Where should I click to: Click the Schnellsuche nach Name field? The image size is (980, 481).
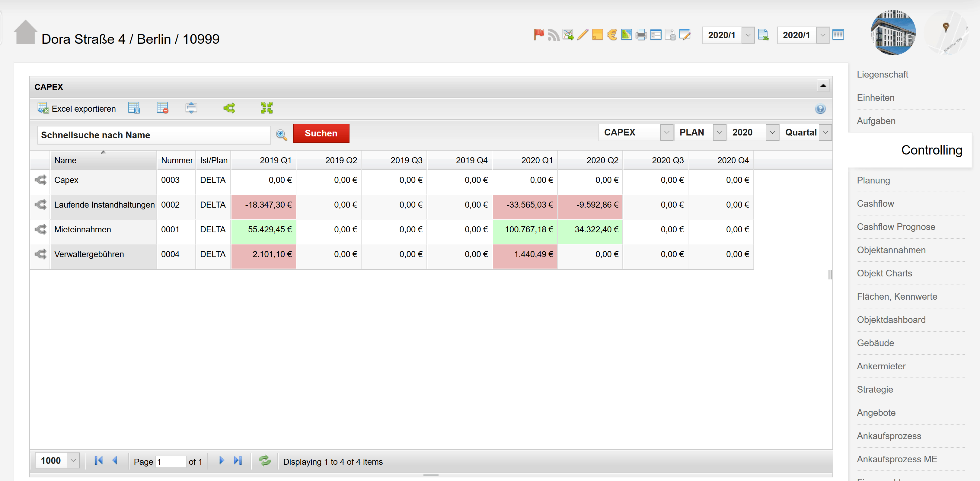154,135
